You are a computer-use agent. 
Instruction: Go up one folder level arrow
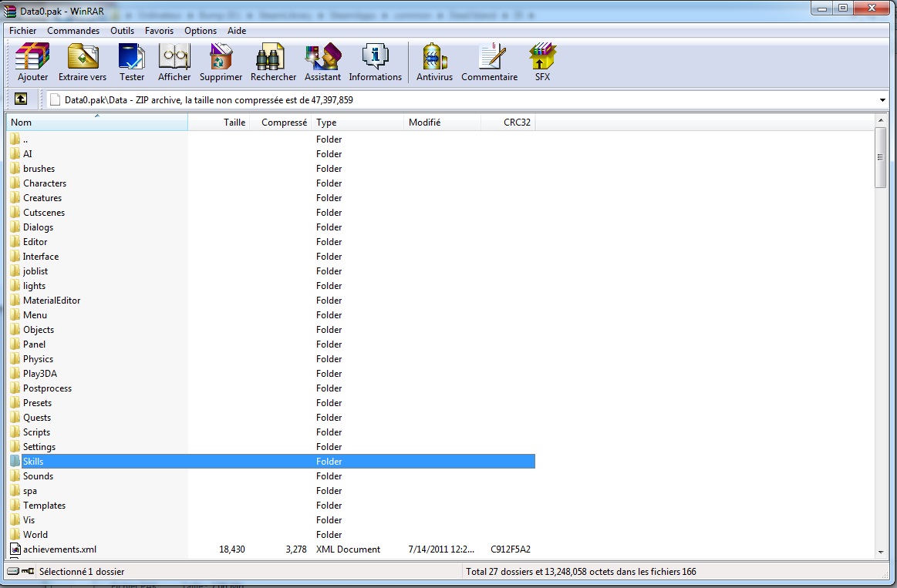21,99
